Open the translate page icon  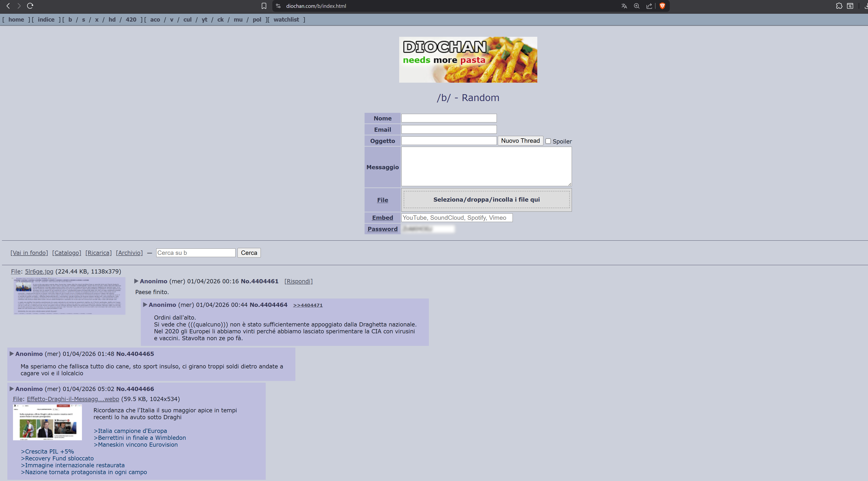pos(624,6)
